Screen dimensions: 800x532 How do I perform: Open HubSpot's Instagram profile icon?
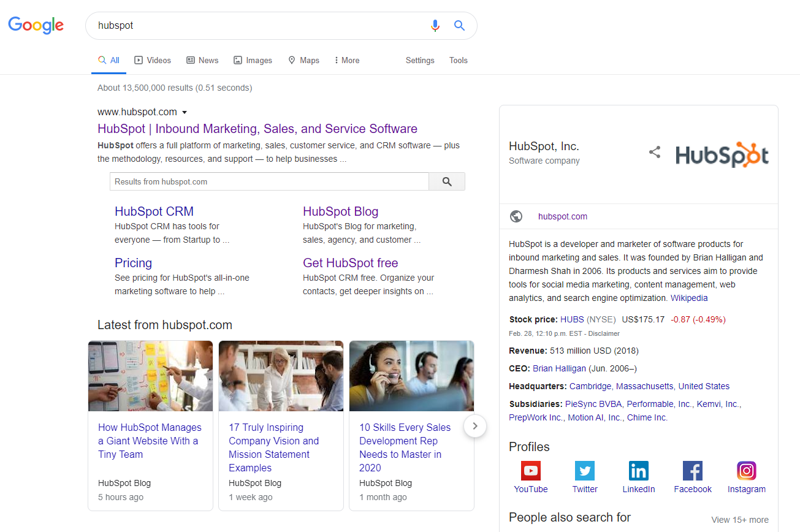(746, 471)
